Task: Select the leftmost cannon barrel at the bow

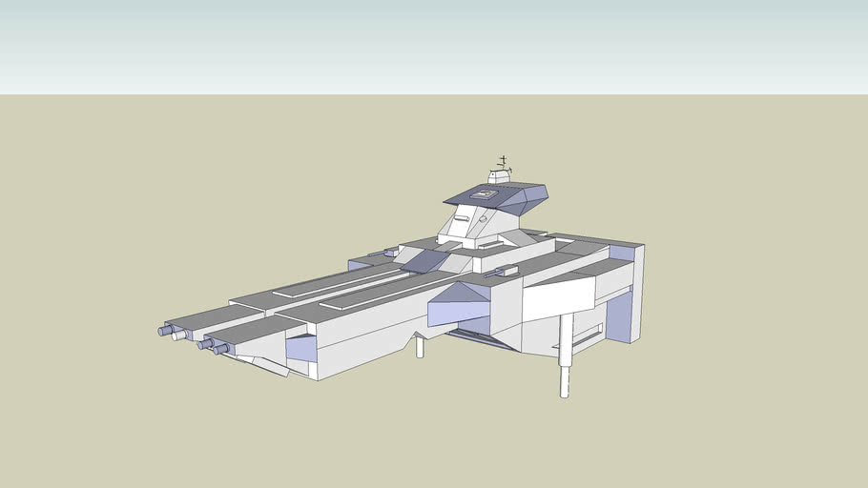Action: pos(166,331)
